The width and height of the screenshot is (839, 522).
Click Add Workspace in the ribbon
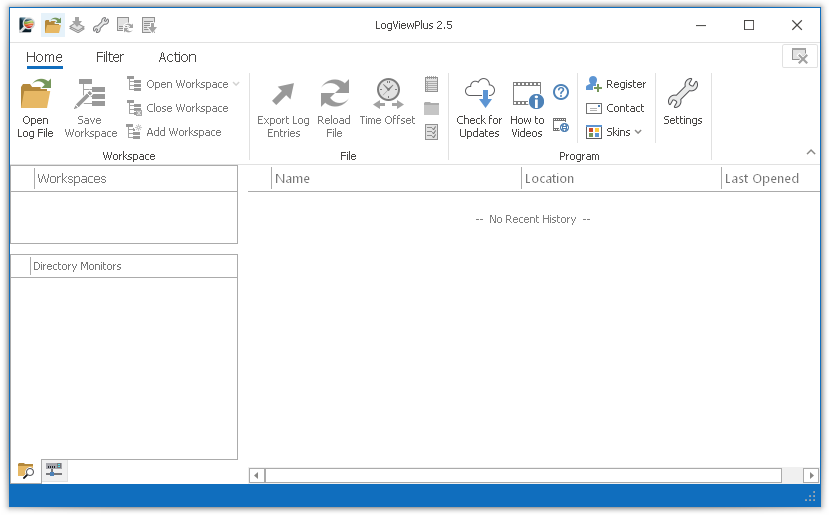tap(174, 133)
